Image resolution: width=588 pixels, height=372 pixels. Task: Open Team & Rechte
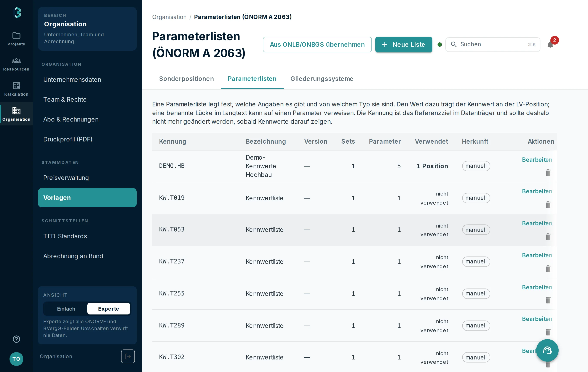87,99
